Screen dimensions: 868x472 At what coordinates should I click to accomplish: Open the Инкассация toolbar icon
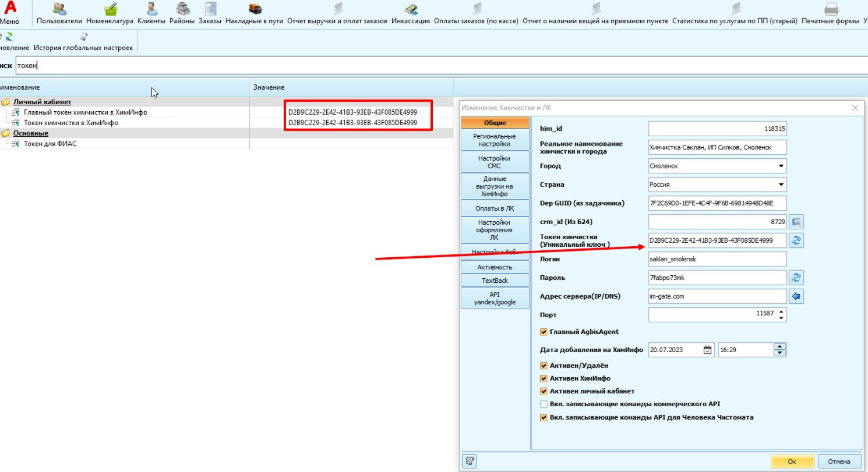pos(411,9)
